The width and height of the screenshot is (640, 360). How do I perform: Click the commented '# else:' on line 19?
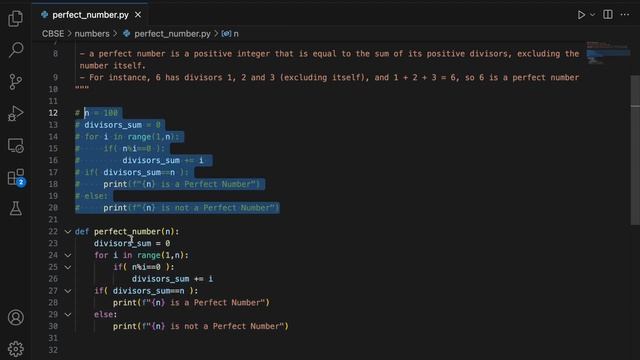click(91, 196)
